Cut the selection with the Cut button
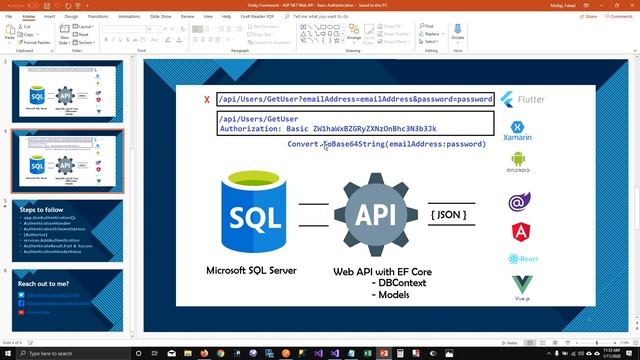 pyautogui.click(x=24, y=27)
